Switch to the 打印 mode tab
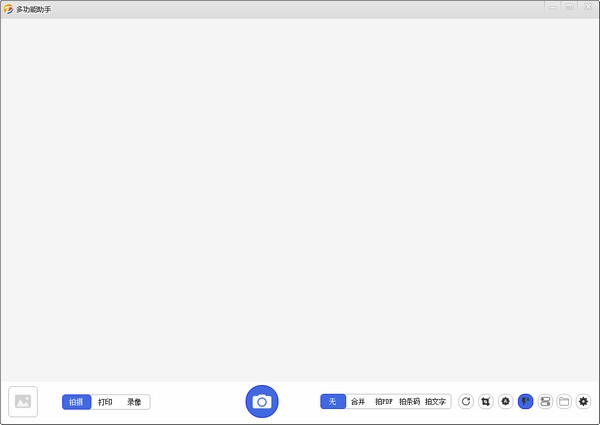This screenshot has height=425, width=600. 105,402
